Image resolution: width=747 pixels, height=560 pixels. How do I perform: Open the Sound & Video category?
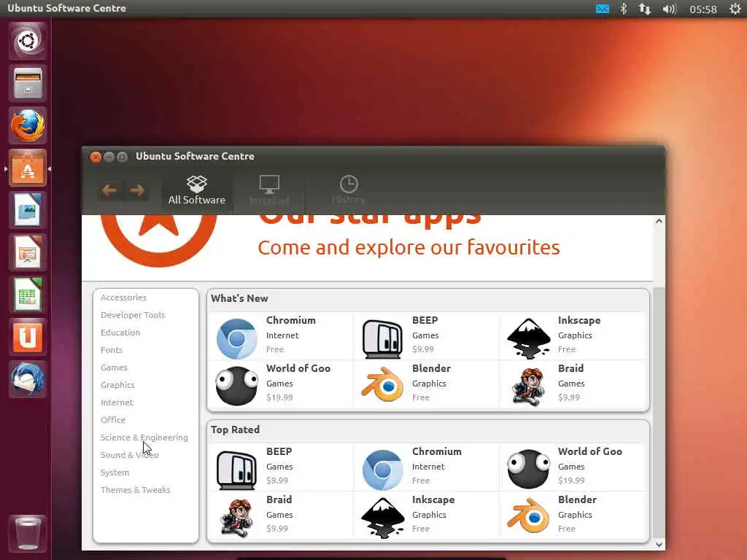[130, 455]
